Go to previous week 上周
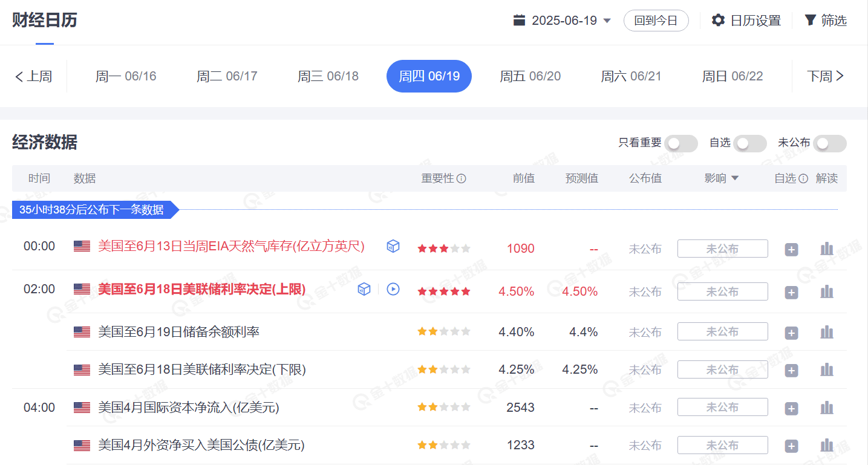 pyautogui.click(x=33, y=76)
